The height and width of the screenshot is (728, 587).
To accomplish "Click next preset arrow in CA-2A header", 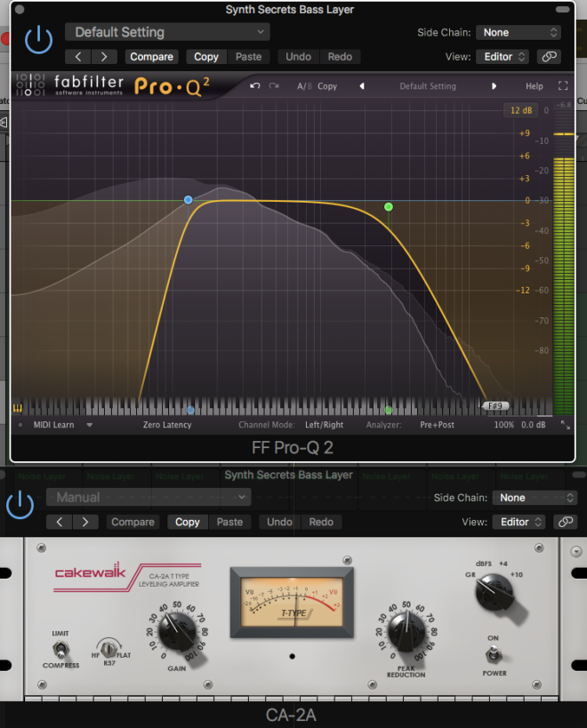I will click(x=85, y=522).
